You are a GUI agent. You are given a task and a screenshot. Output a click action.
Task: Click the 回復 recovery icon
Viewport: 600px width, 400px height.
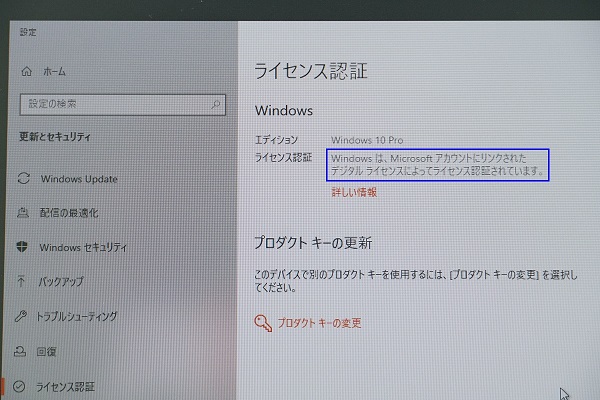point(20,351)
